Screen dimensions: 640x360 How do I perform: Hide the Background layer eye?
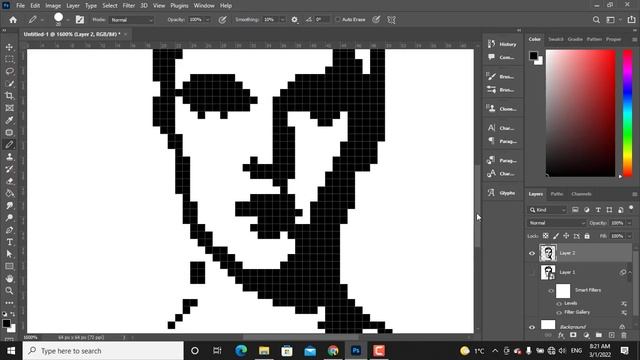[x=532, y=327]
